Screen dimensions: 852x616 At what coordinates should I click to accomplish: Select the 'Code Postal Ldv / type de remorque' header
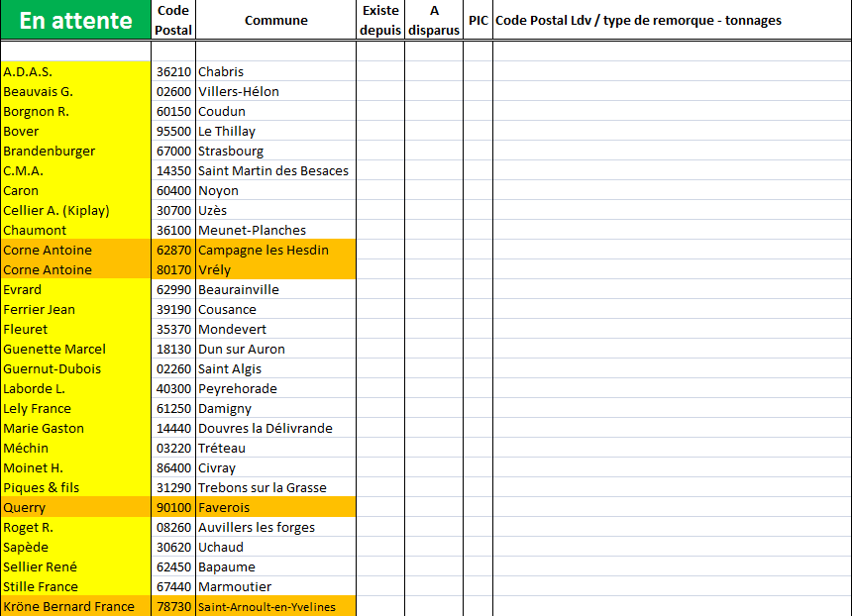[672, 20]
